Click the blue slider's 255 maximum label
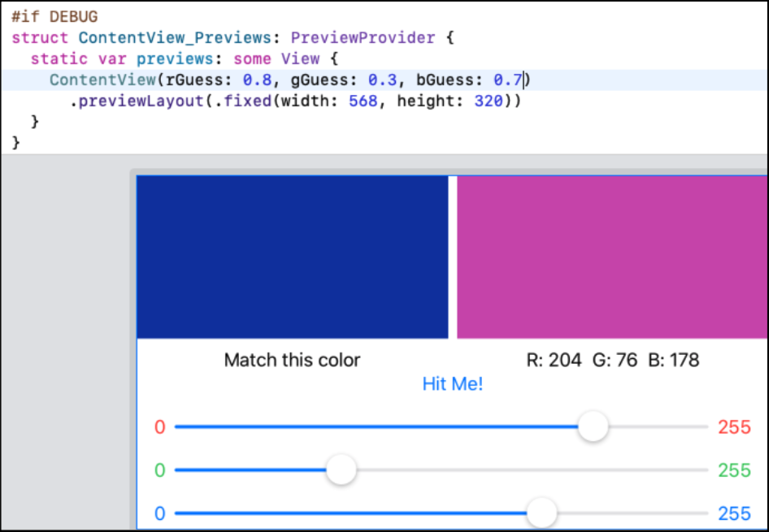Screen dimensions: 769x532 coord(734,514)
